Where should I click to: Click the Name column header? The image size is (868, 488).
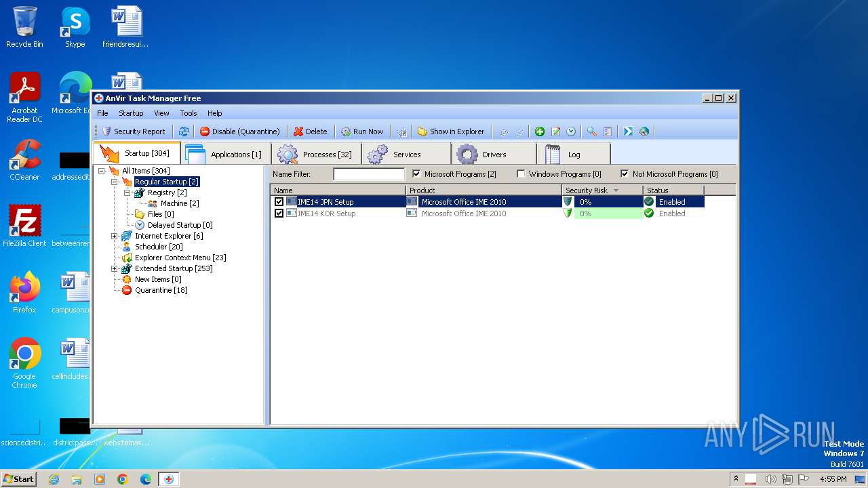pos(338,190)
